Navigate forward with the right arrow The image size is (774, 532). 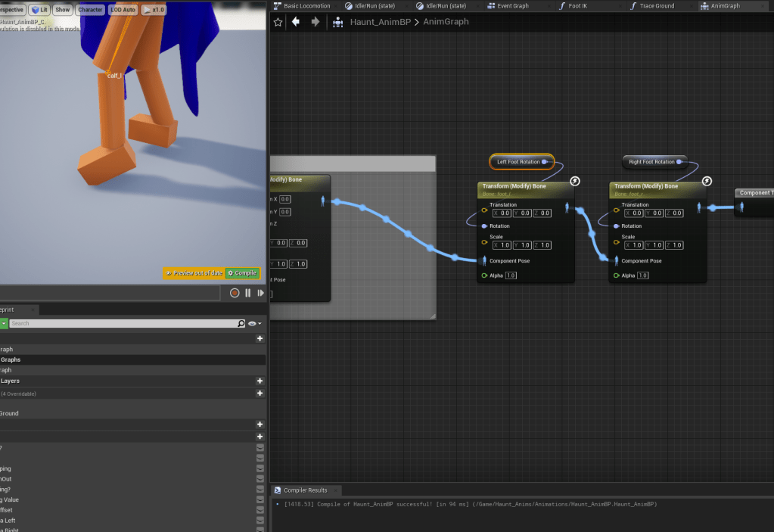315,22
